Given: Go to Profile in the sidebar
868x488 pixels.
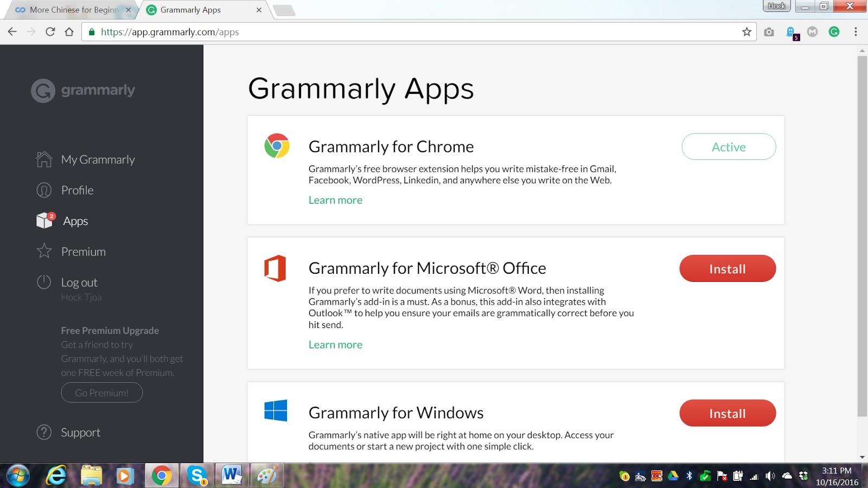Looking at the screenshot, I should (x=77, y=190).
